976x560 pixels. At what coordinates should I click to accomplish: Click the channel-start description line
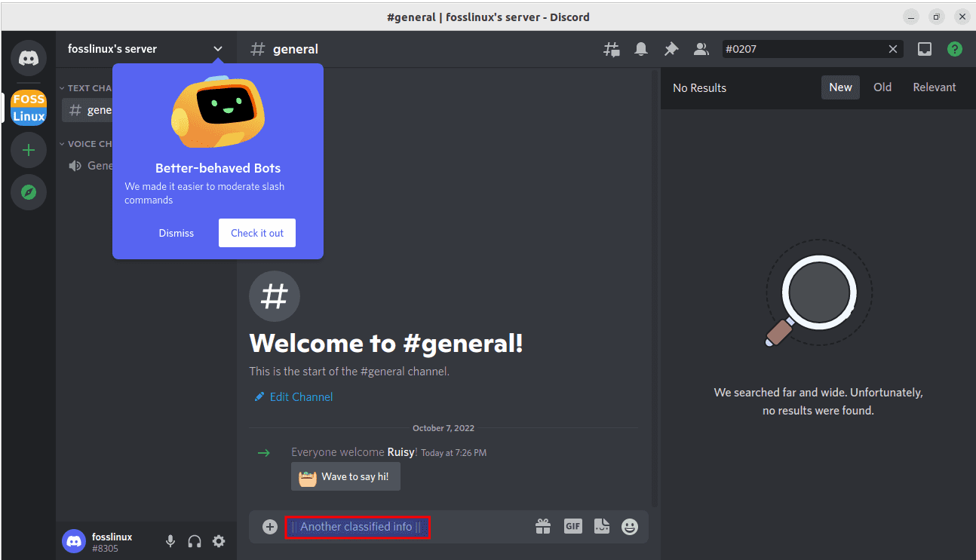click(349, 372)
